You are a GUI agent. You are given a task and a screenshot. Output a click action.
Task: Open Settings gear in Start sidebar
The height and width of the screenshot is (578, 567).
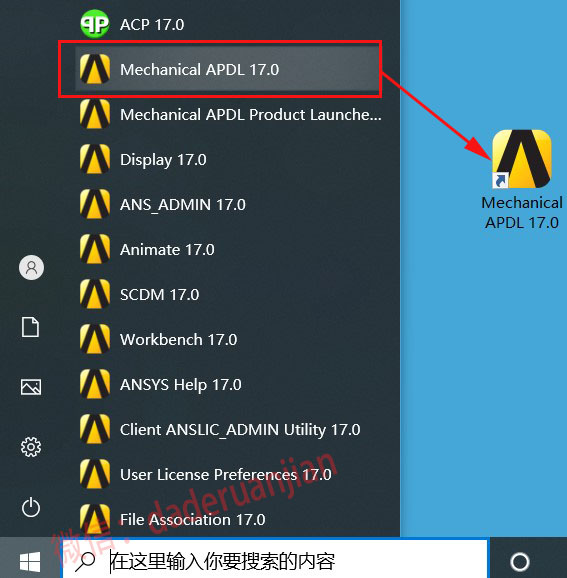(x=31, y=447)
